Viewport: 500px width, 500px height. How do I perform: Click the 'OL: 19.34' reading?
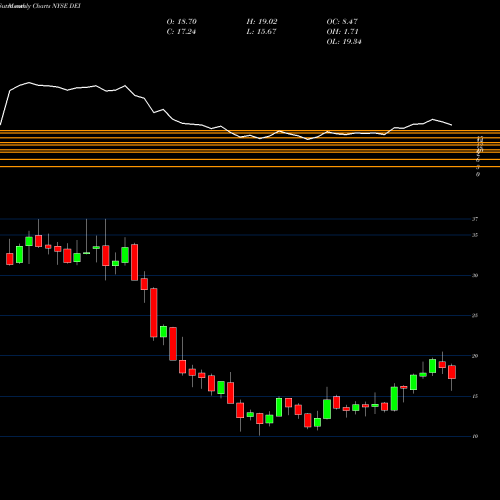(344, 42)
